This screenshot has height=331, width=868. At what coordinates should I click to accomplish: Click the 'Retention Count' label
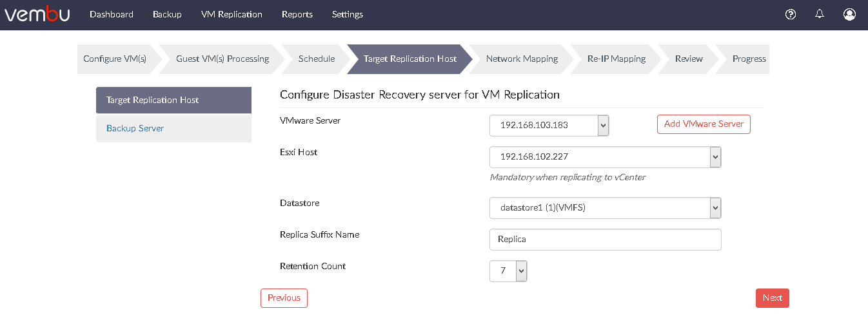313,266
